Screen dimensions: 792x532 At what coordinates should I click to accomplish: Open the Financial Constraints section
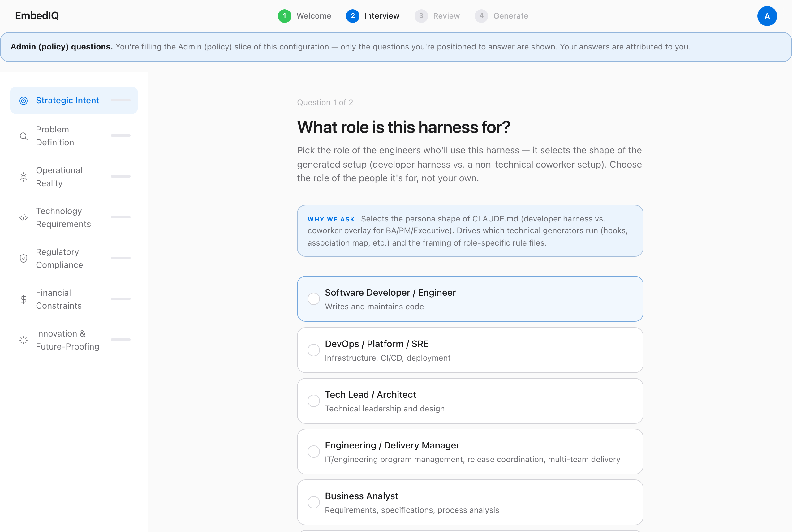tap(74, 299)
